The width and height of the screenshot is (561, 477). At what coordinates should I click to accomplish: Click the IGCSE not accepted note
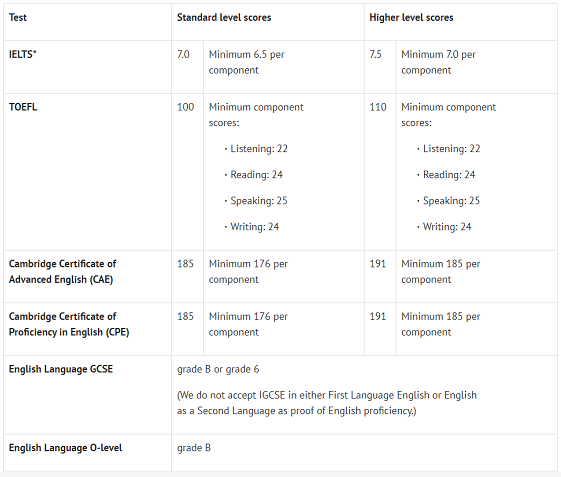coord(327,403)
